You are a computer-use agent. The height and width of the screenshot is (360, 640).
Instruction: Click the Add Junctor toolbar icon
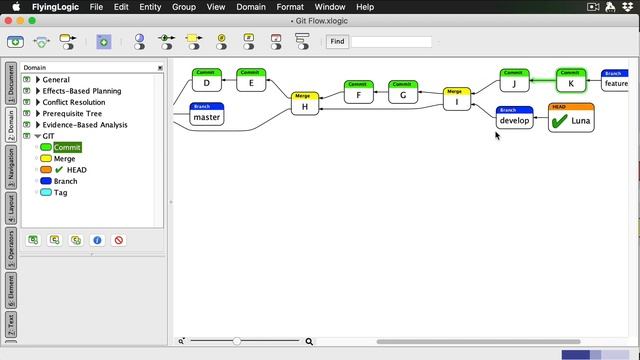click(41, 42)
